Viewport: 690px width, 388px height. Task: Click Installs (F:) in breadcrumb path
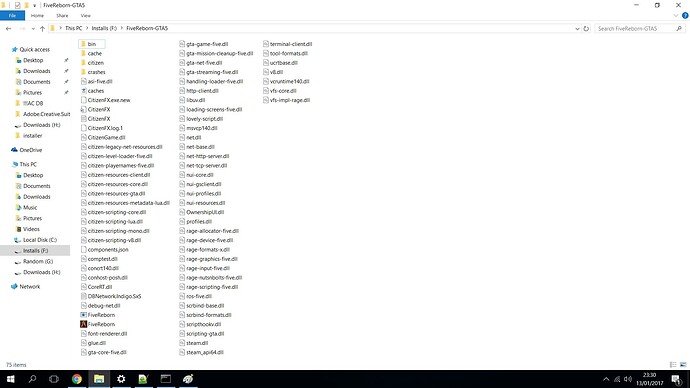[104, 28]
